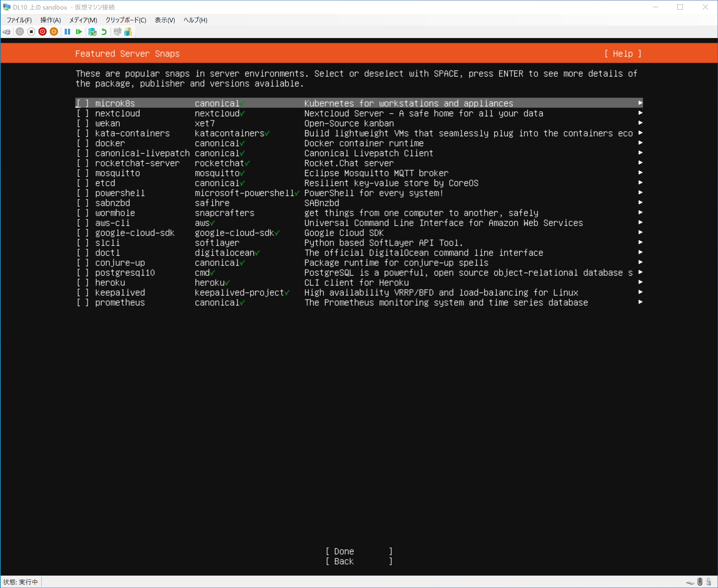Image resolution: width=718 pixels, height=588 pixels.
Task: Select the powershell snap checkbox
Action: pos(83,193)
